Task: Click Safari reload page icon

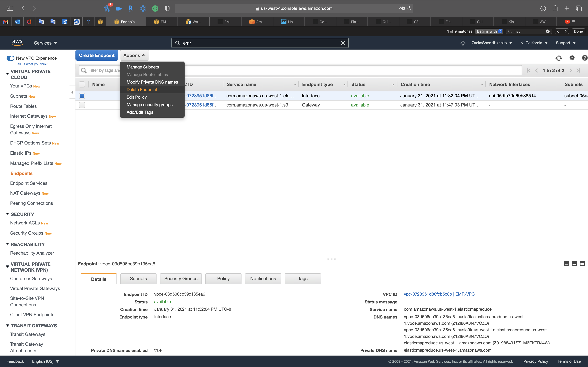Action: 409,8
